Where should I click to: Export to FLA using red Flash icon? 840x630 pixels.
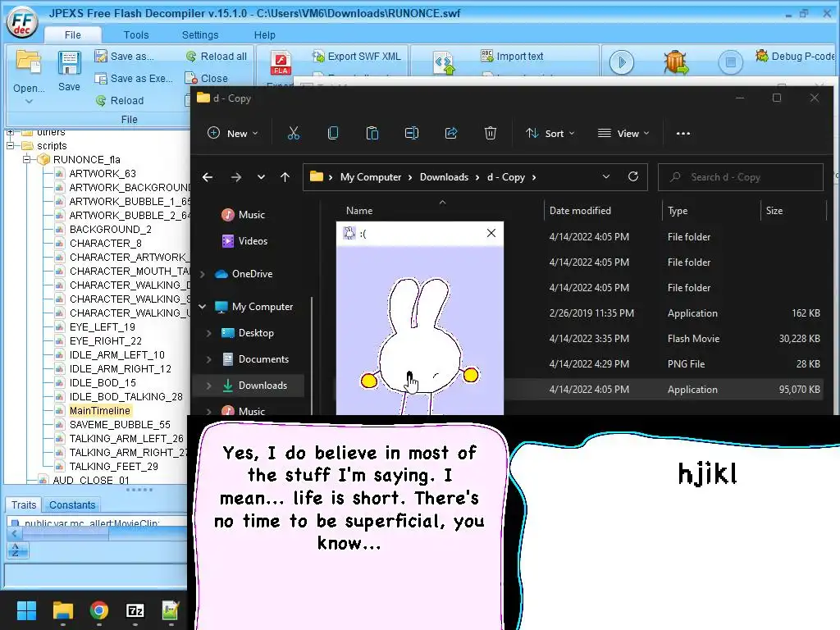click(x=281, y=63)
